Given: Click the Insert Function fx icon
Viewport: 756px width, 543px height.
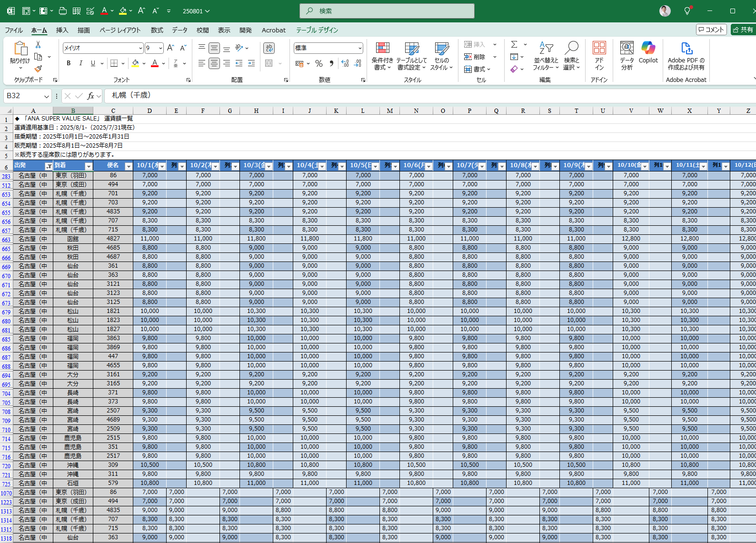Looking at the screenshot, I should coord(90,96).
